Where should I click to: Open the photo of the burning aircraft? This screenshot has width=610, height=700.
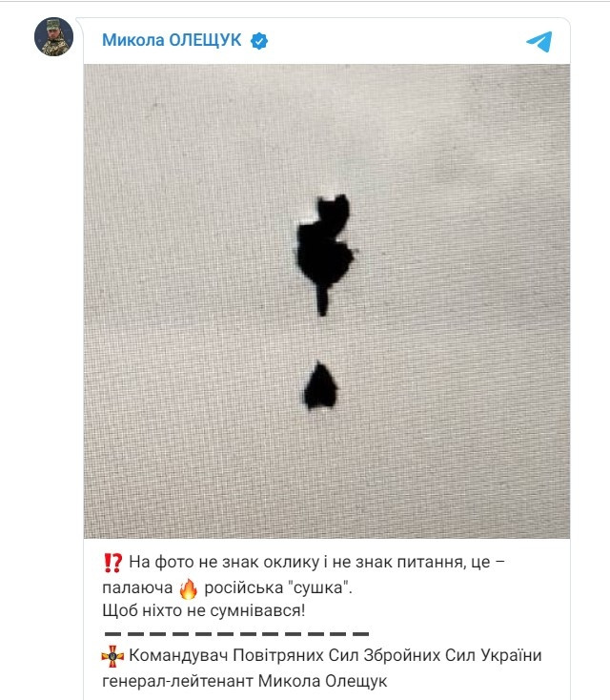[327, 301]
